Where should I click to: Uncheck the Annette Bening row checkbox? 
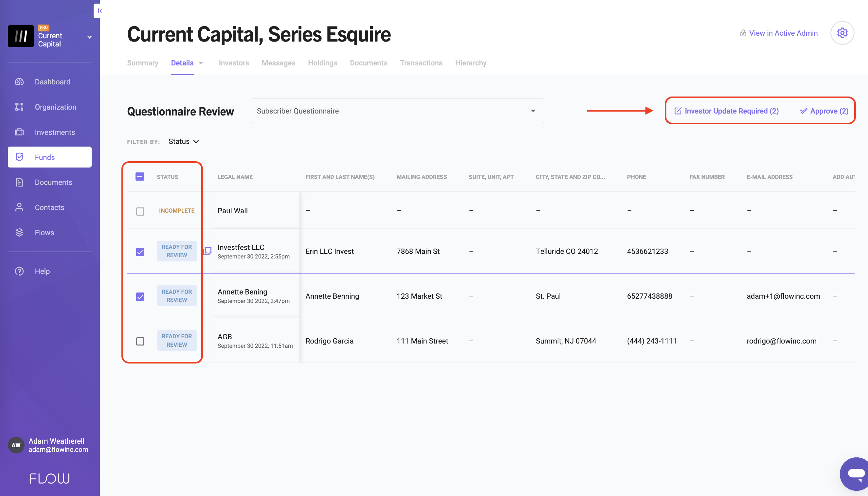(140, 297)
